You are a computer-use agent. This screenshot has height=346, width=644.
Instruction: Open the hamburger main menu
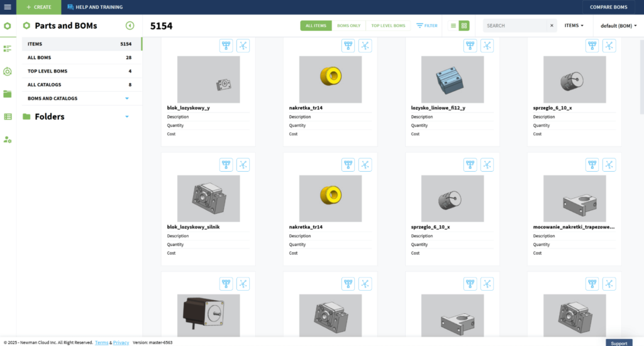tap(8, 7)
